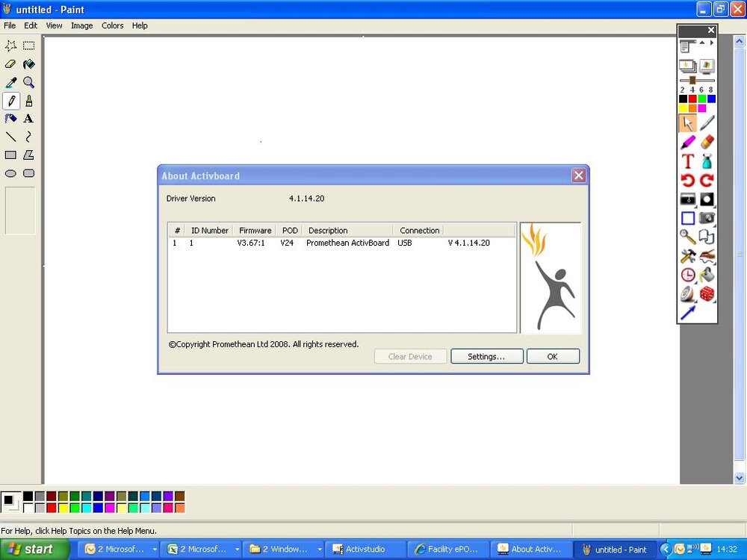This screenshot has width=747, height=560.
Task: Click the blue square shape icon in Activstudio
Action: pos(687,218)
